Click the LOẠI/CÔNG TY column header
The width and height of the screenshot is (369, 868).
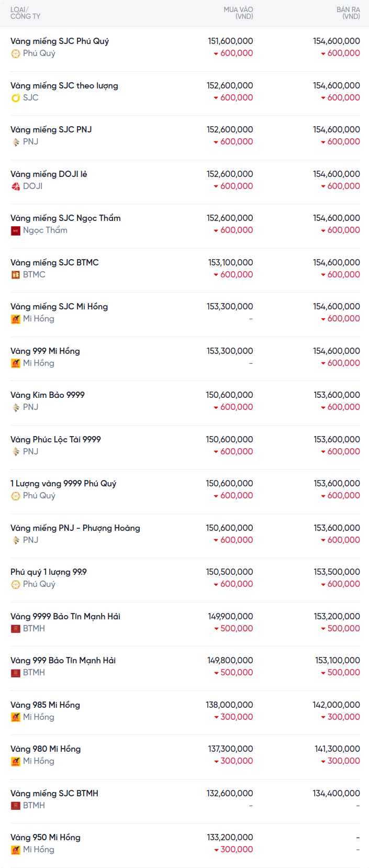coord(25,13)
